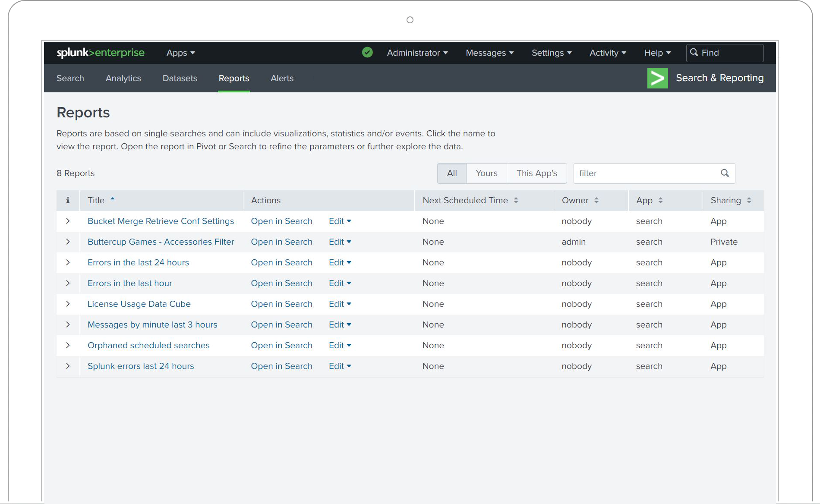Select the All reports filter
This screenshot has height=504, width=820.
pos(451,173)
